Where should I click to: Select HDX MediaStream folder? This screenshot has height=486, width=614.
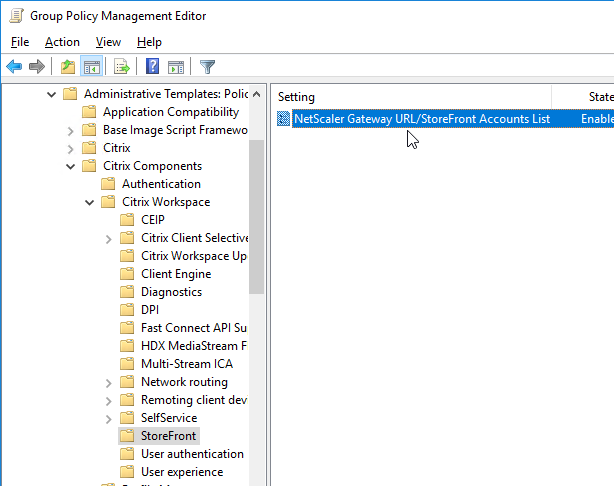coord(194,346)
